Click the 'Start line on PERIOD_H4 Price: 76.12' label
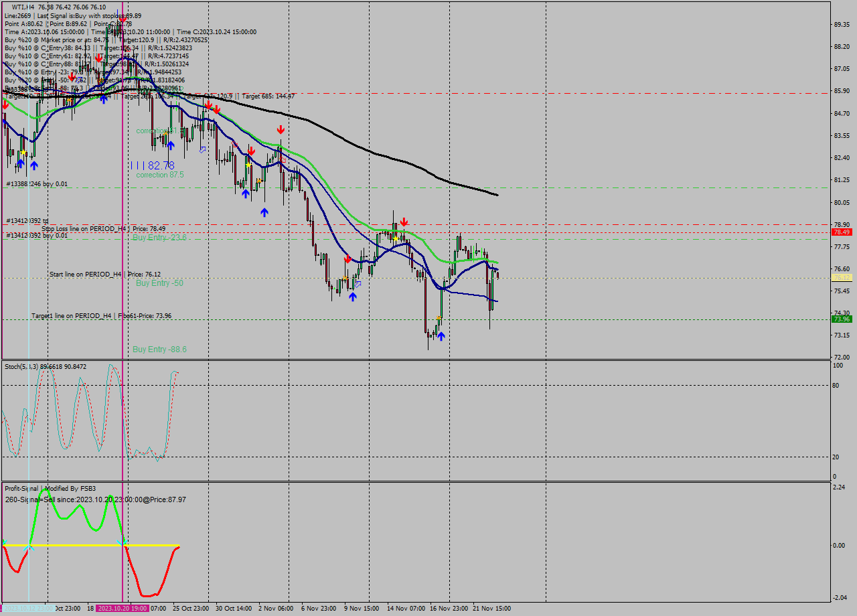This screenshot has height=616, width=857. click(x=107, y=274)
